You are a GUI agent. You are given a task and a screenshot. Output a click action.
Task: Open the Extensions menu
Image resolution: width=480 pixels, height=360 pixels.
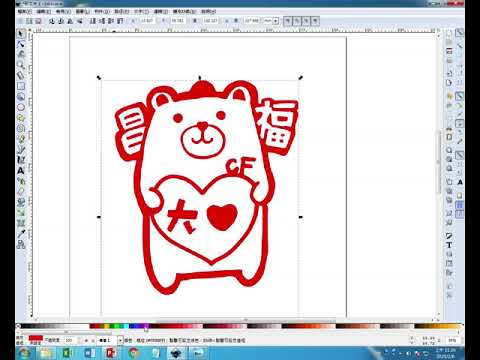184,11
